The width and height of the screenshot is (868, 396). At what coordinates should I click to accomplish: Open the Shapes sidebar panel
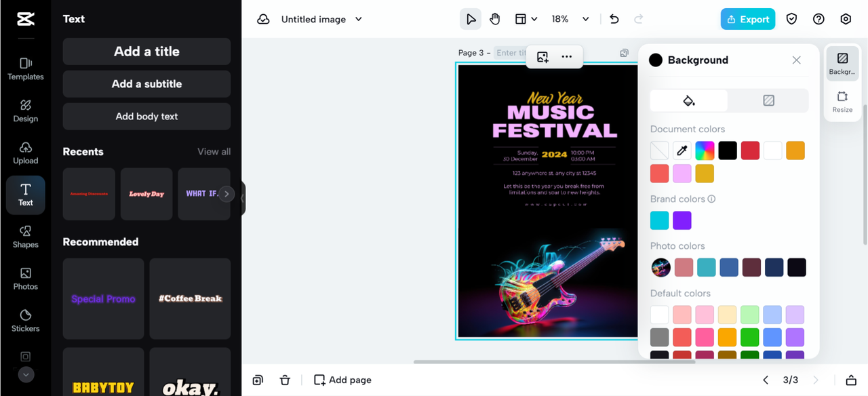pyautogui.click(x=26, y=237)
